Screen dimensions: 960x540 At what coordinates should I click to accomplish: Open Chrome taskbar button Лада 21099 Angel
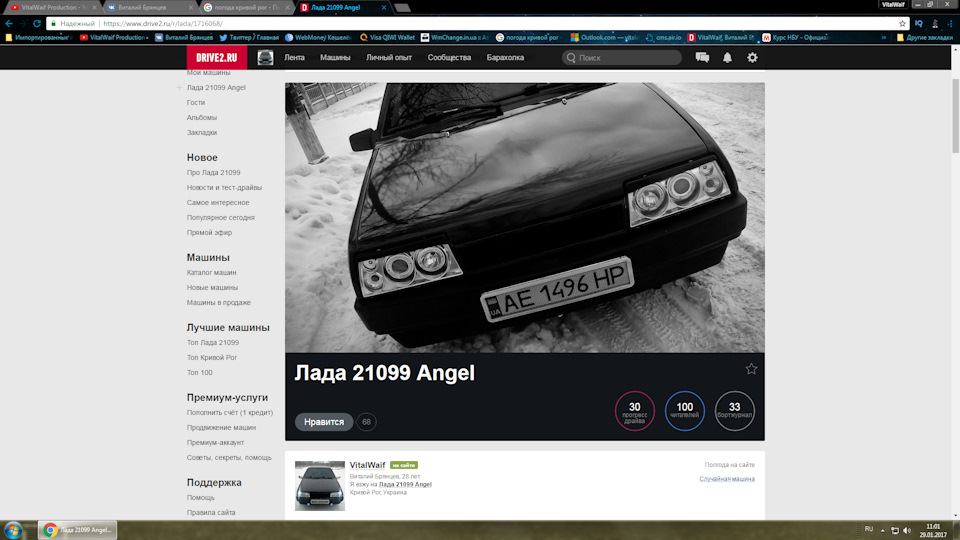click(78, 530)
